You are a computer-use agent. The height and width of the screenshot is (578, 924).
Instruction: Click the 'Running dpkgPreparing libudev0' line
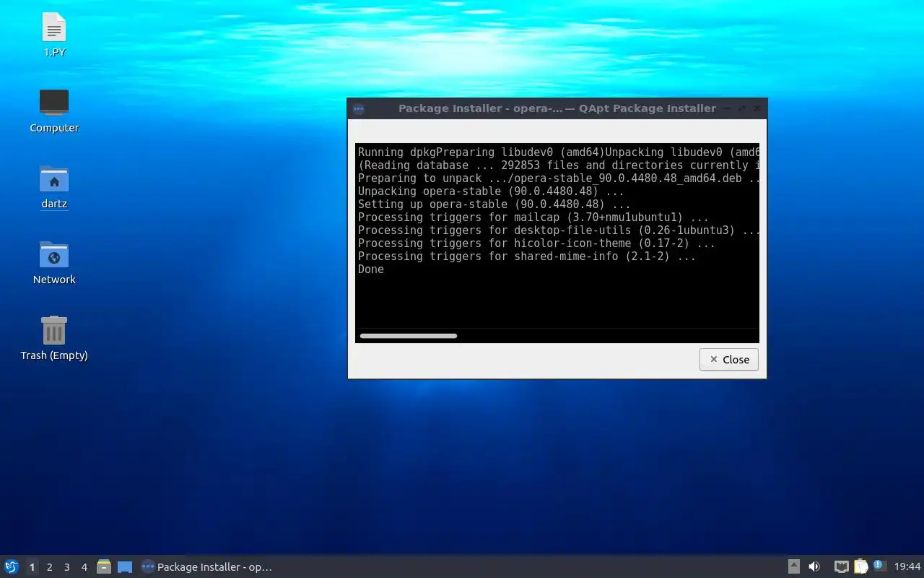pos(558,152)
